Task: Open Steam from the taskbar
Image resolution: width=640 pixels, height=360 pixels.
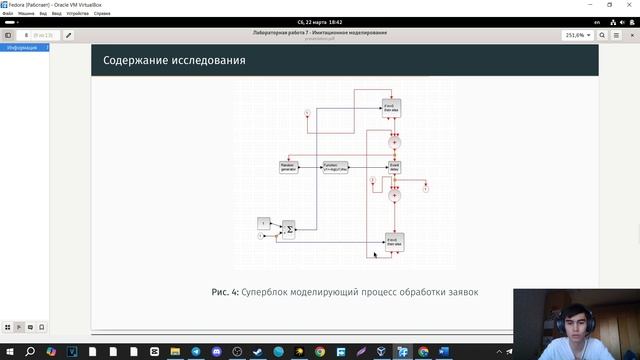Action: tap(258, 351)
